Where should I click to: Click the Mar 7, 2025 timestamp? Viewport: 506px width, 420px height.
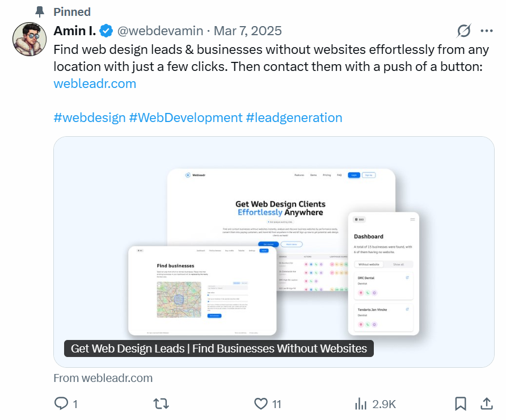(x=247, y=31)
